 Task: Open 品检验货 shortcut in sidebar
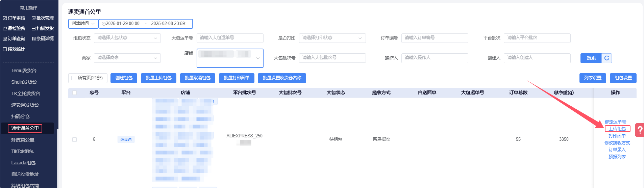pos(14,28)
